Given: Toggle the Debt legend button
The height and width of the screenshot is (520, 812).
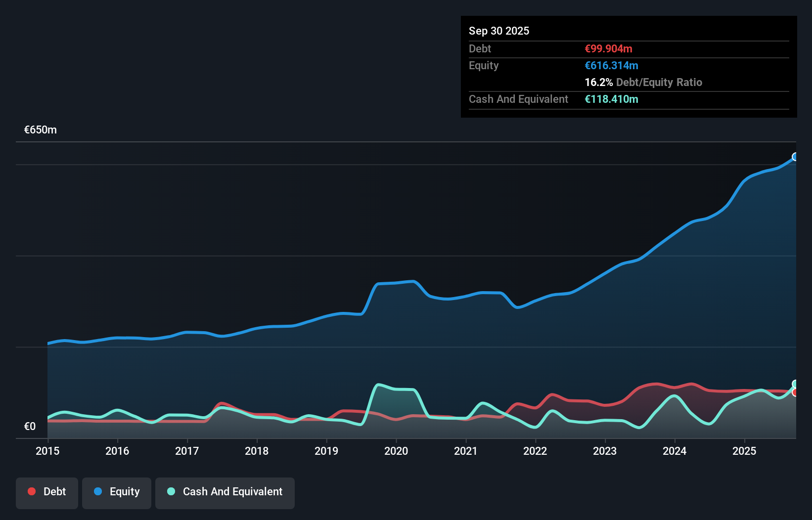Looking at the screenshot, I should [47, 493].
